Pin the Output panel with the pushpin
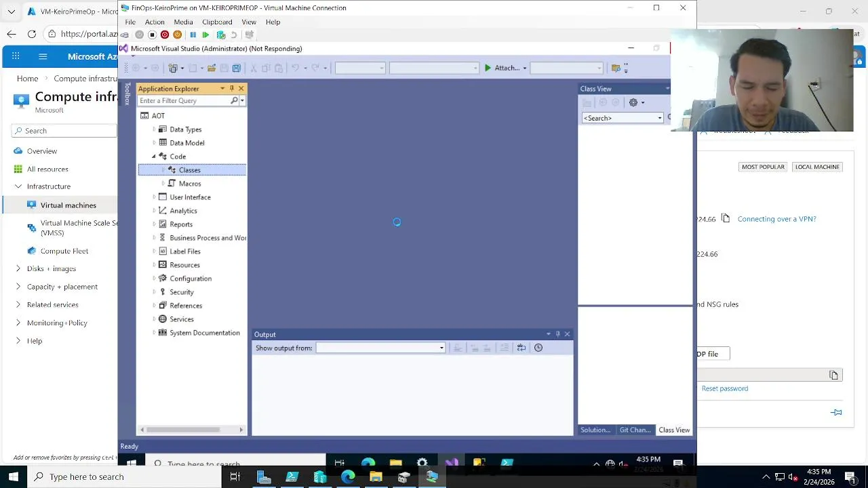Viewport: 868px width, 488px height. (x=557, y=334)
